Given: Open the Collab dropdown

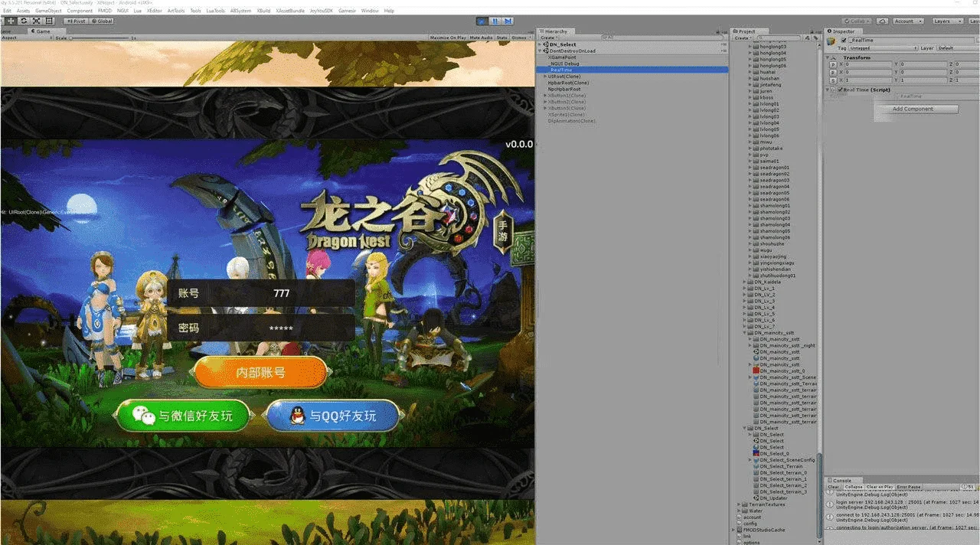Looking at the screenshot, I should (856, 21).
